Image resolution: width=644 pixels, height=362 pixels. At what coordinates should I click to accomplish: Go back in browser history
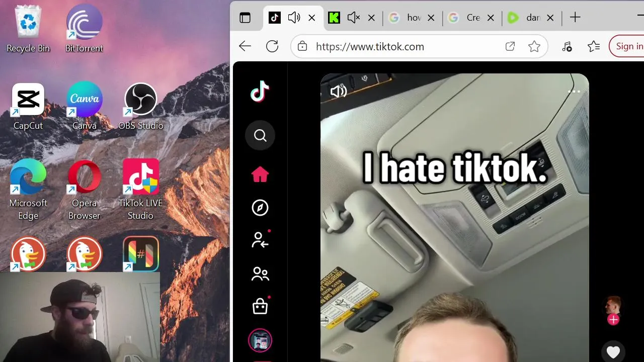pyautogui.click(x=245, y=47)
